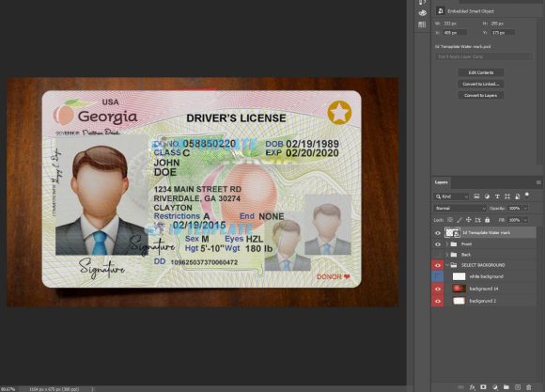Viewport: 545px width, 392px height.
Task: Open the layer style fx menu
Action: pyautogui.click(x=473, y=386)
